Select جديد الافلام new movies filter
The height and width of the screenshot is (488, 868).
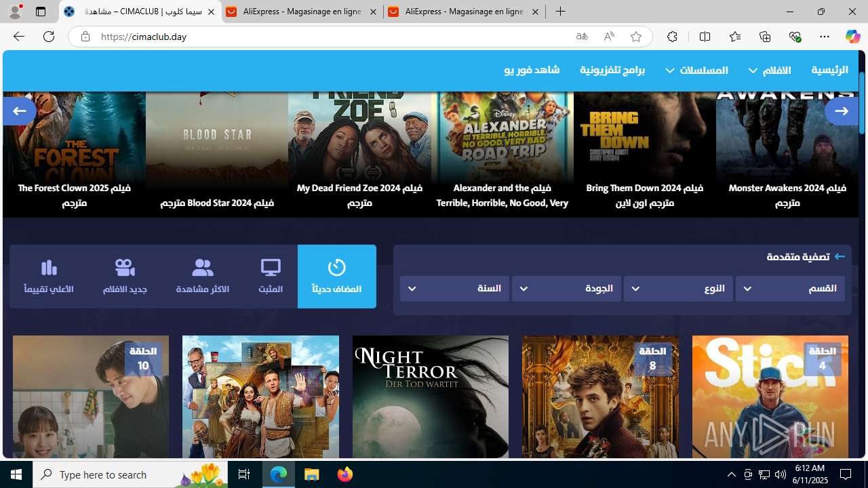[x=125, y=277]
